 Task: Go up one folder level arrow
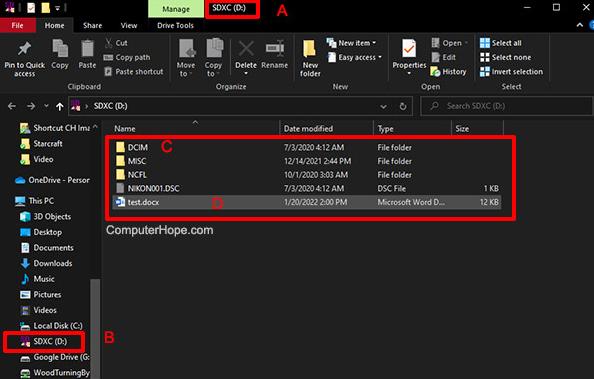(59, 106)
